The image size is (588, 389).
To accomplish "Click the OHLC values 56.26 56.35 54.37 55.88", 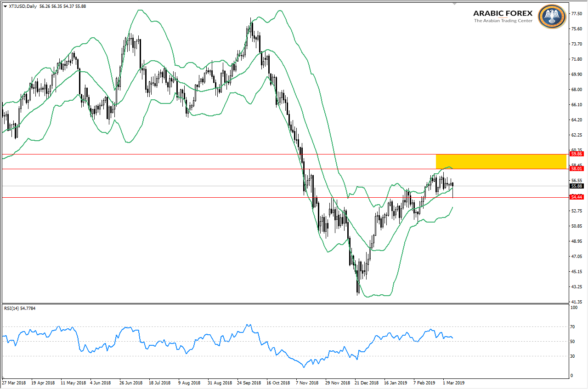I will click(x=63, y=6).
